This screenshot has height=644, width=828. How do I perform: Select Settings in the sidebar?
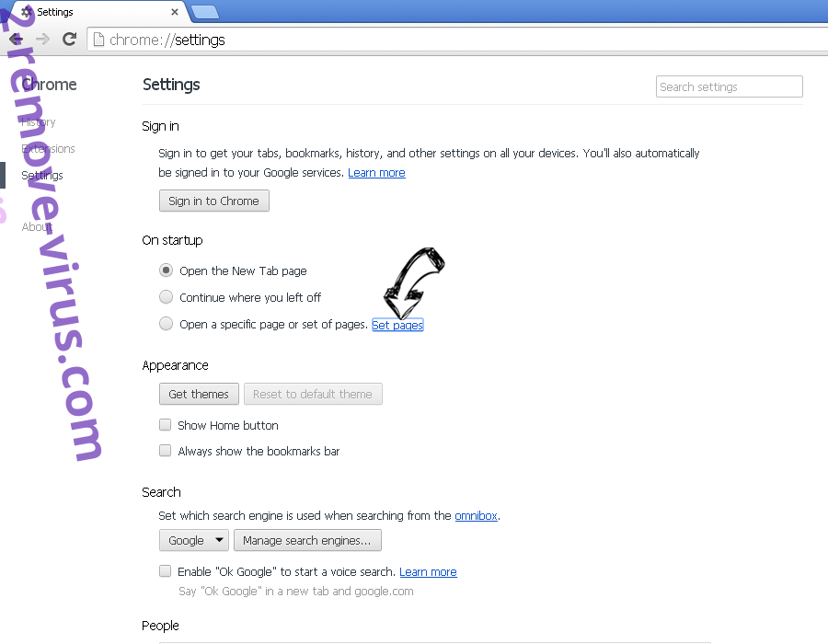click(x=42, y=175)
